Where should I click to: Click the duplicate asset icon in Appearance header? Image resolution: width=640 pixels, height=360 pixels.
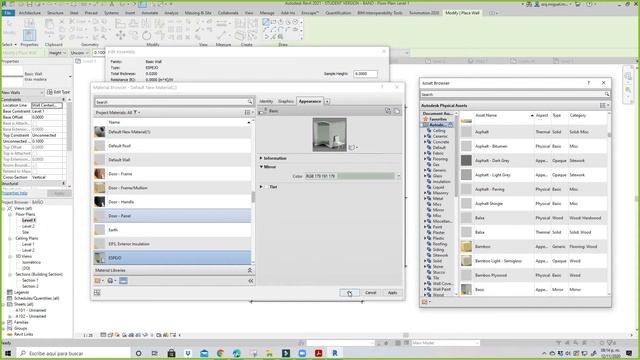(x=397, y=111)
